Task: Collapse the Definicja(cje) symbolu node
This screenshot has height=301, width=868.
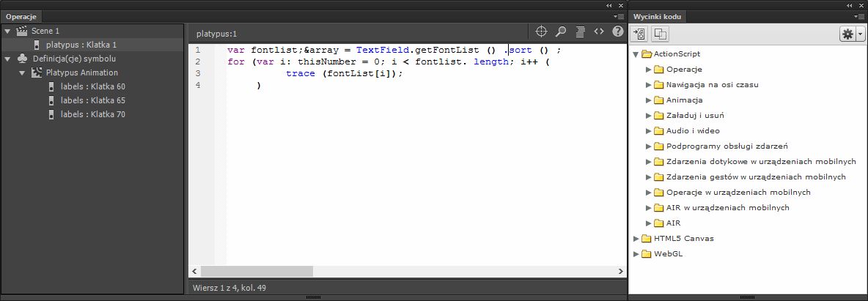Action: point(7,59)
